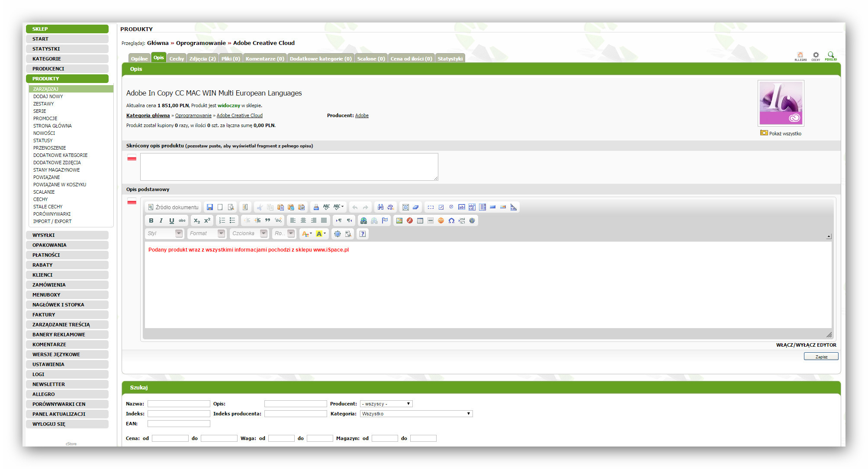Open the font size Ro.. dropdown
Viewport: 868px width, 469px height.
pyautogui.click(x=284, y=233)
